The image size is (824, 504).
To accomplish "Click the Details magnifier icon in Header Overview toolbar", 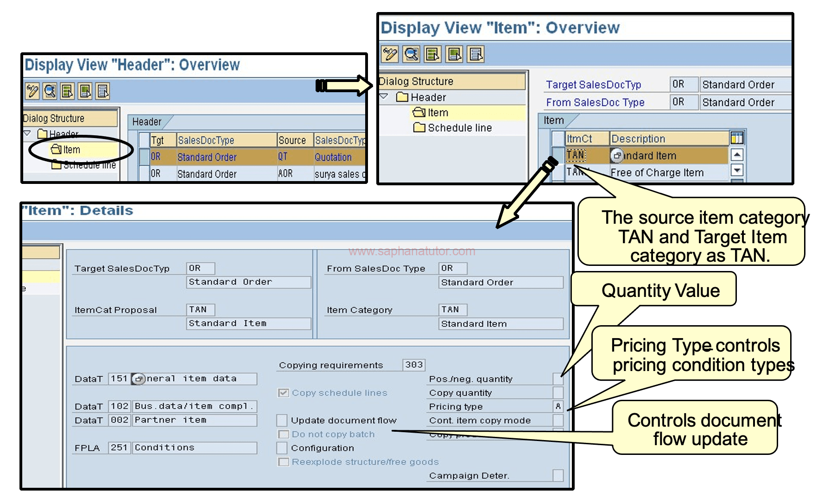I will click(x=50, y=91).
